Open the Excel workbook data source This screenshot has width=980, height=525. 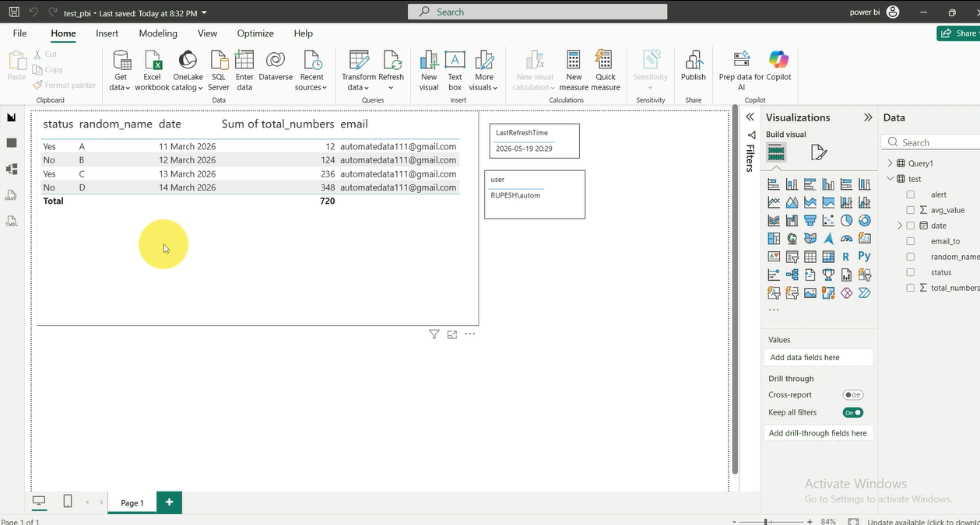152,71
